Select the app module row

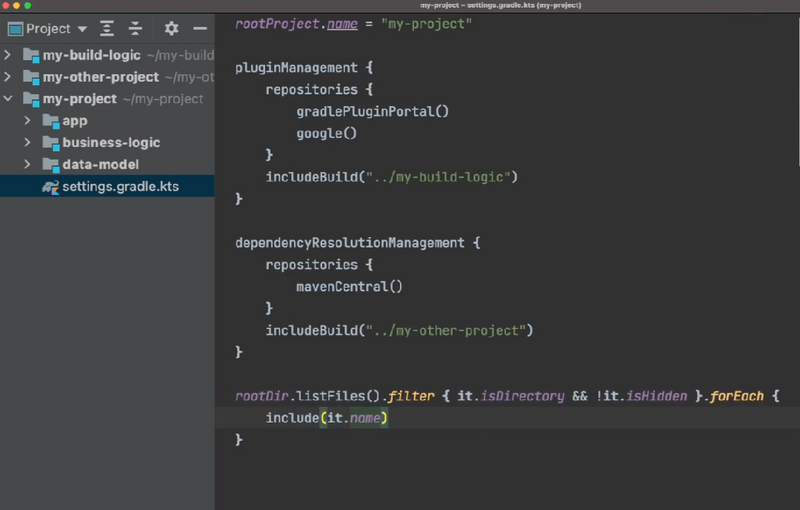(107, 121)
